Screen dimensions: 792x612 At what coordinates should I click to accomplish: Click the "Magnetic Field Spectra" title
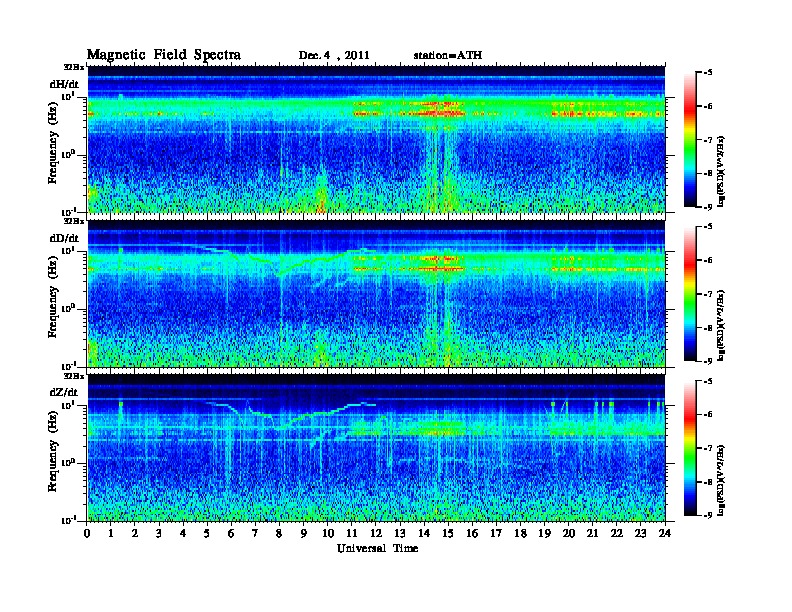point(164,55)
